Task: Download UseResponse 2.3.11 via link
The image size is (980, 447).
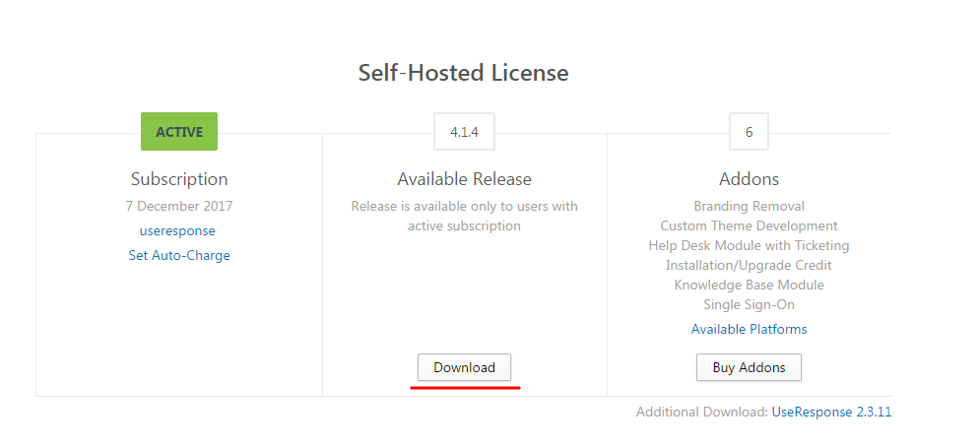Action: (x=831, y=412)
